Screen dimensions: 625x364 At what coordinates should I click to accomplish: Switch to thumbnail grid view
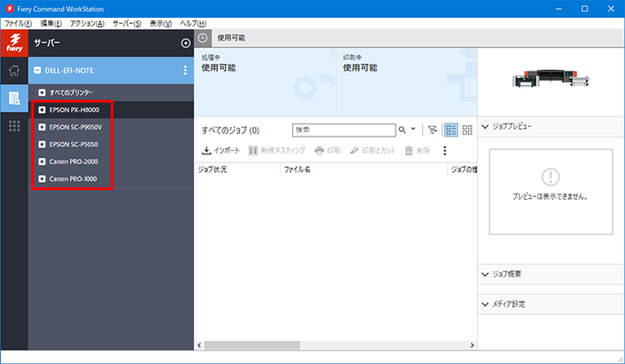pos(467,130)
